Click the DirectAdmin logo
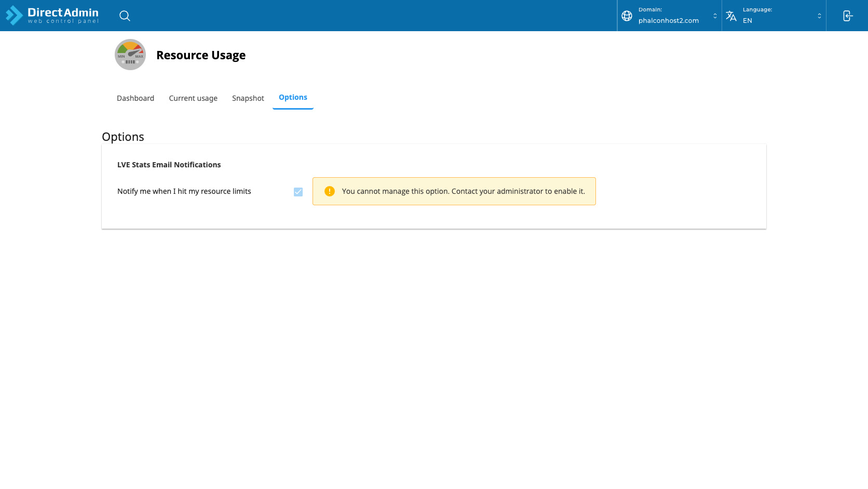The width and height of the screenshot is (868, 489). [52, 16]
